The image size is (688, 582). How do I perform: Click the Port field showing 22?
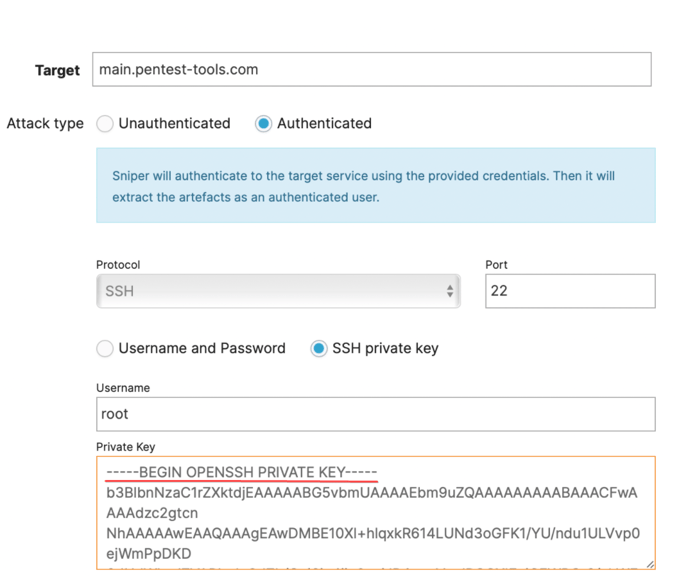[x=570, y=291]
